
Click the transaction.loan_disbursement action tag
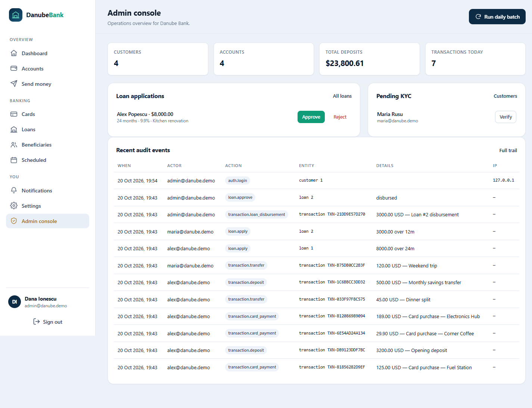[256, 214]
